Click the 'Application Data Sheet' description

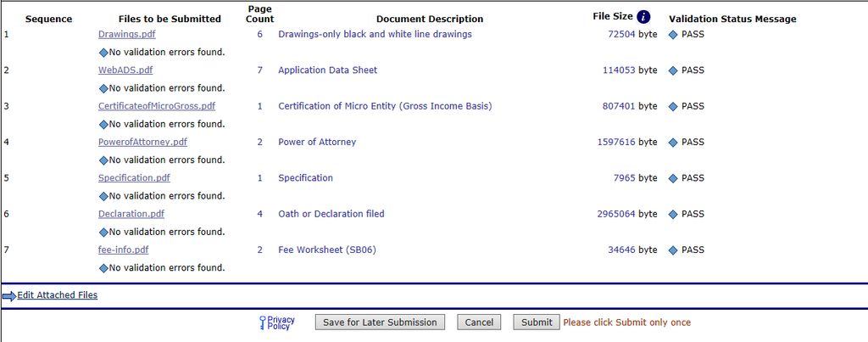point(328,70)
